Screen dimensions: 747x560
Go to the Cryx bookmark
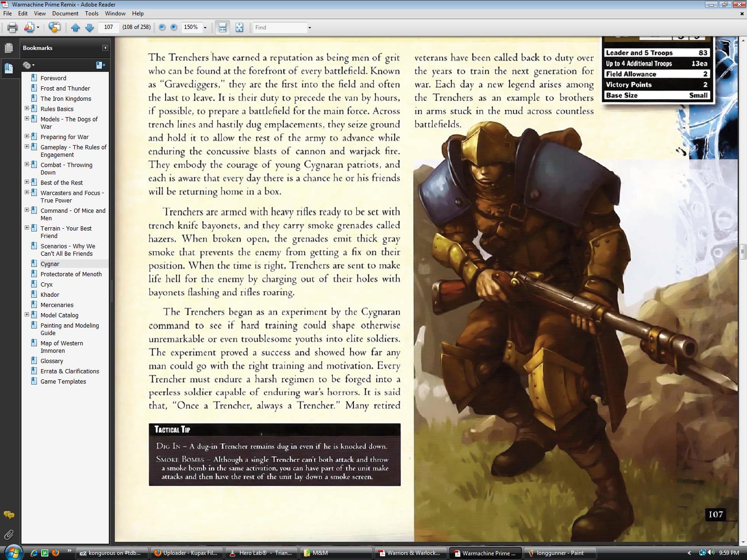click(x=47, y=285)
